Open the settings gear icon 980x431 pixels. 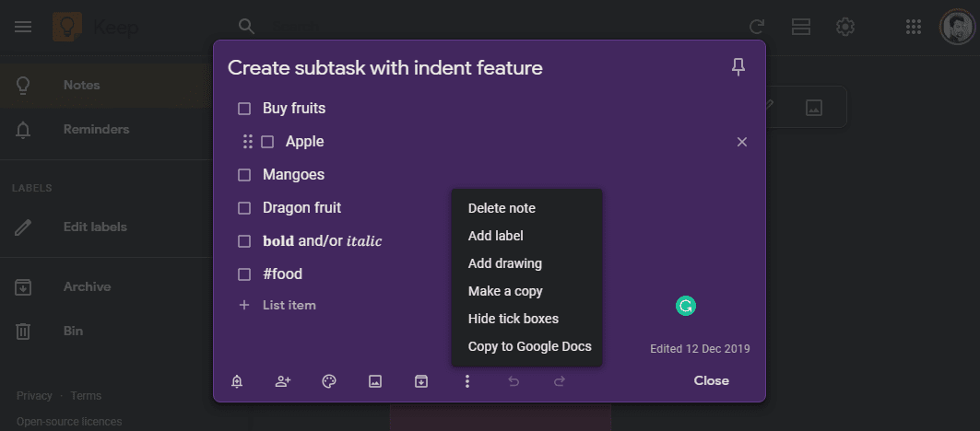tap(845, 27)
